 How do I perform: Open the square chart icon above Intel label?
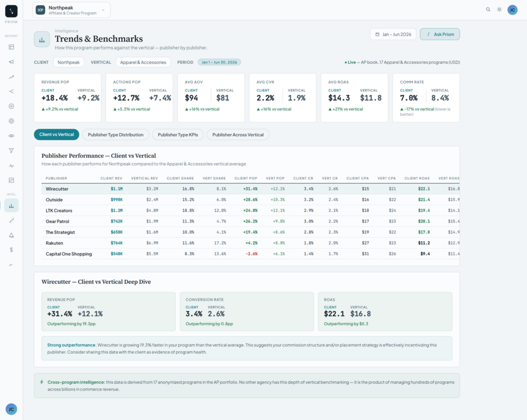coord(11,181)
